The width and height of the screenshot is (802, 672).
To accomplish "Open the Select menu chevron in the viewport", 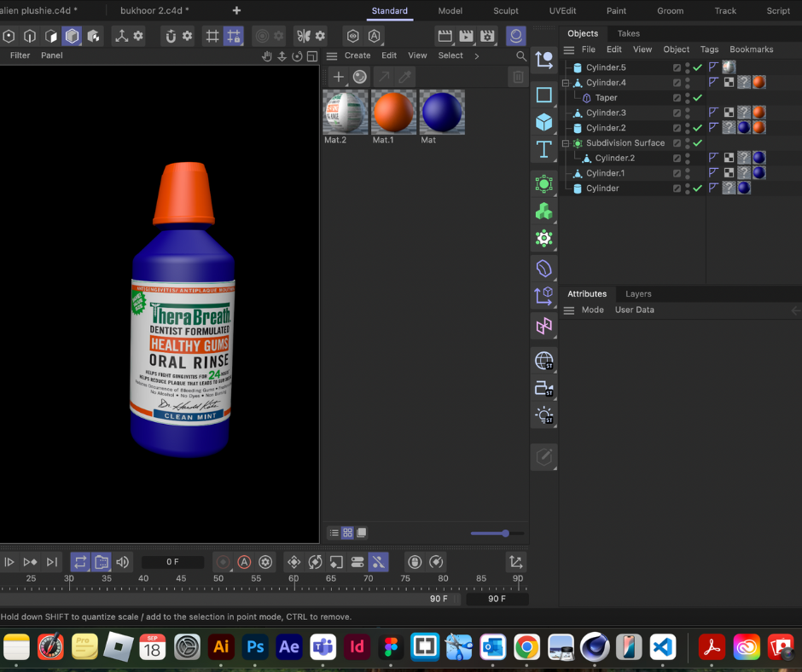I will click(x=476, y=55).
